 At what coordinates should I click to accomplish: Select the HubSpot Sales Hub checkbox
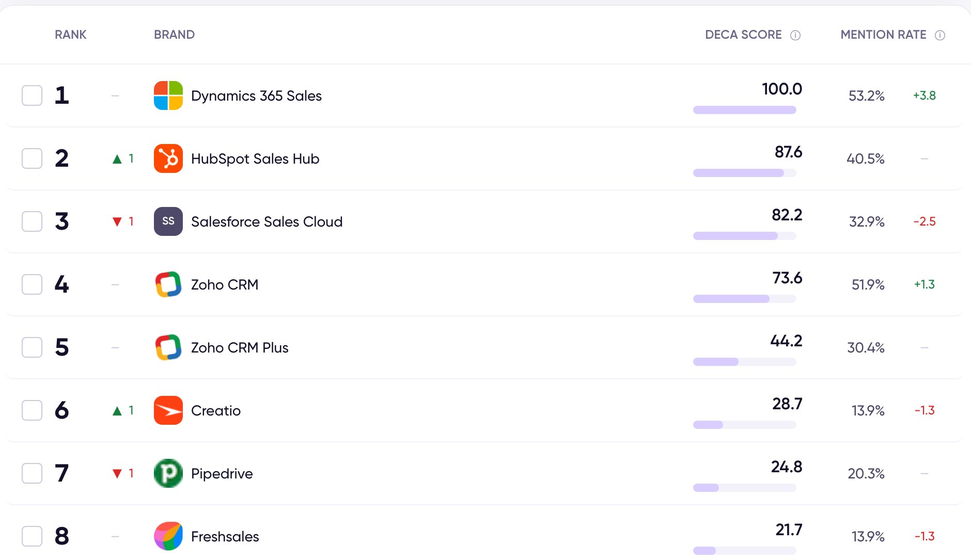click(32, 158)
